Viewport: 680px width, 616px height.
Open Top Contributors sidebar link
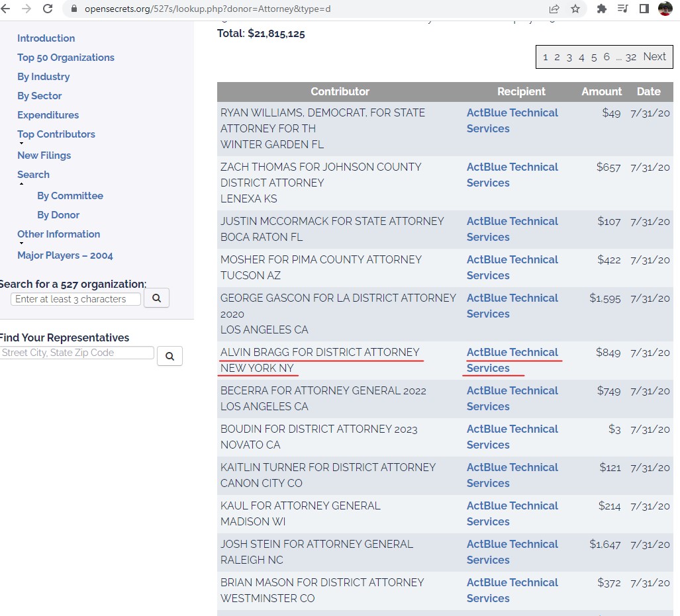(56, 134)
